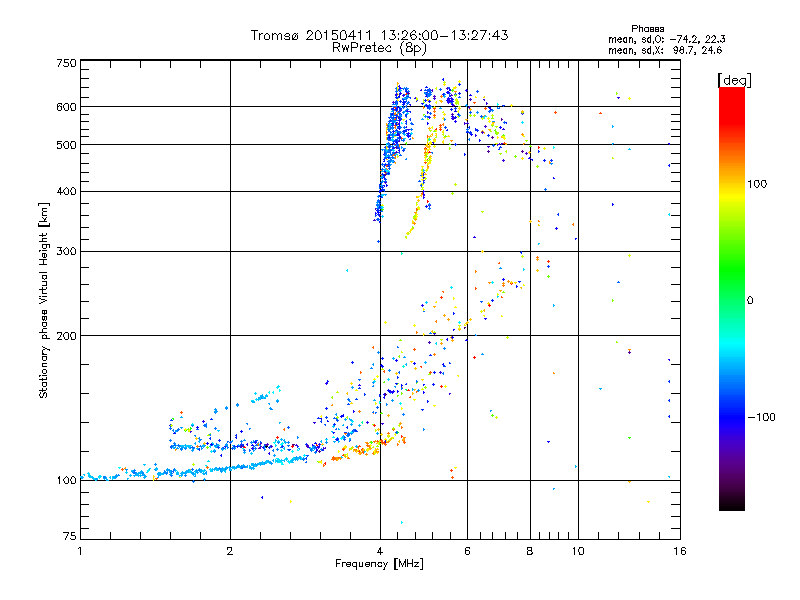Click the x-axis tick label '8'
Viewport: 800px width, 600px height.
coord(530,551)
